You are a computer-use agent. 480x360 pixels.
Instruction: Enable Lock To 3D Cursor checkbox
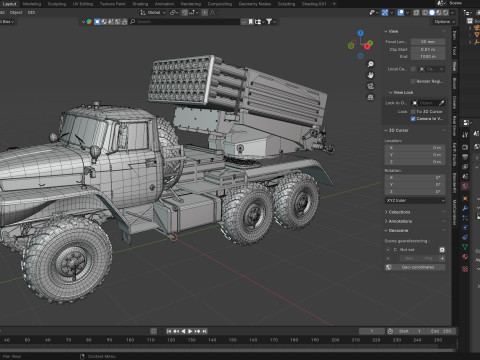point(413,111)
